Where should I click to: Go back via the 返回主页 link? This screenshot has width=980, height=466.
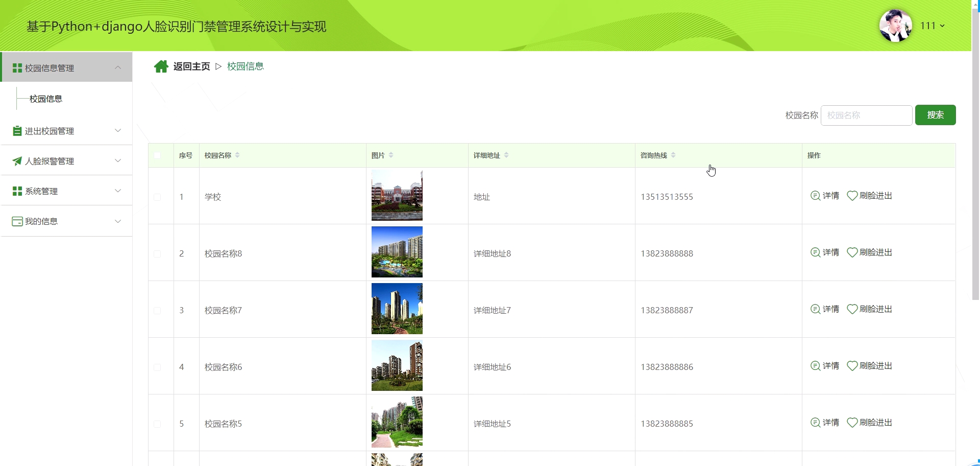191,66
